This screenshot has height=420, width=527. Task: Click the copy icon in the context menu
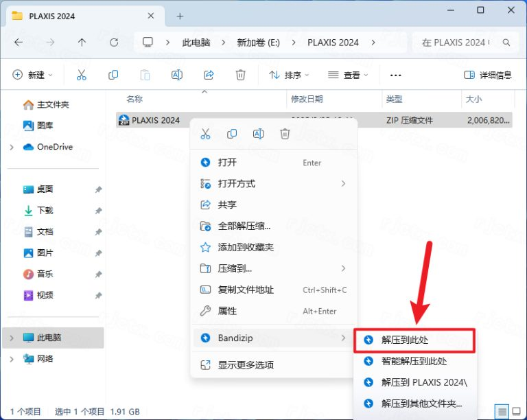tap(232, 135)
